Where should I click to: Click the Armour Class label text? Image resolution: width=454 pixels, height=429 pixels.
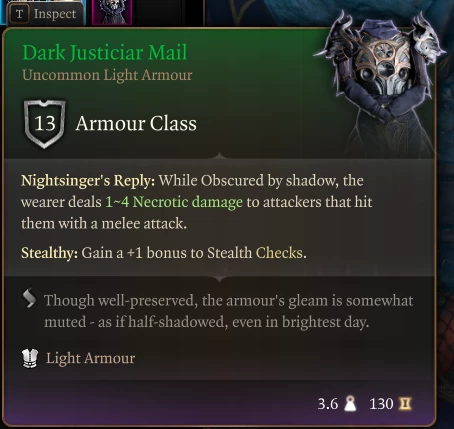tap(136, 123)
